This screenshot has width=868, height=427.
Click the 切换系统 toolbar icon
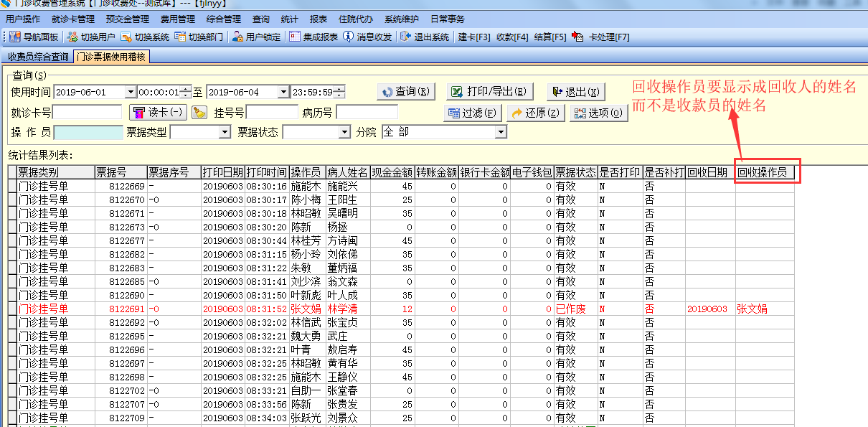pos(126,37)
